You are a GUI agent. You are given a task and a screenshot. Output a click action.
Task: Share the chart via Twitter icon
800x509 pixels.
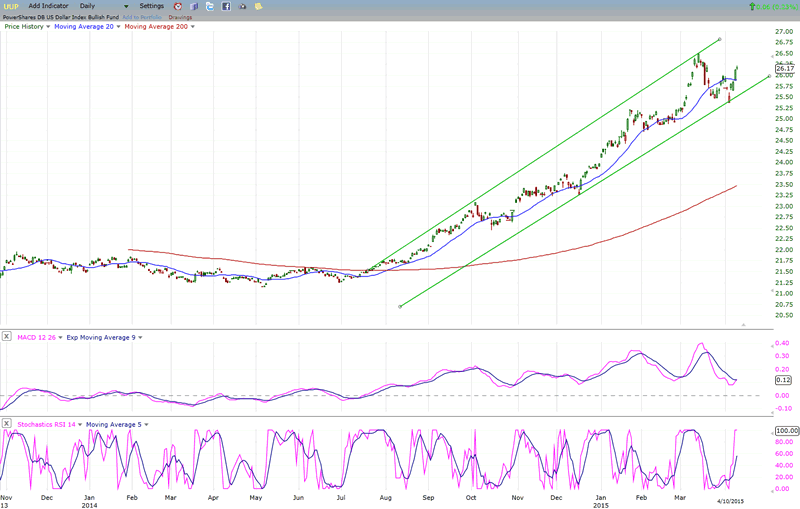210,6
